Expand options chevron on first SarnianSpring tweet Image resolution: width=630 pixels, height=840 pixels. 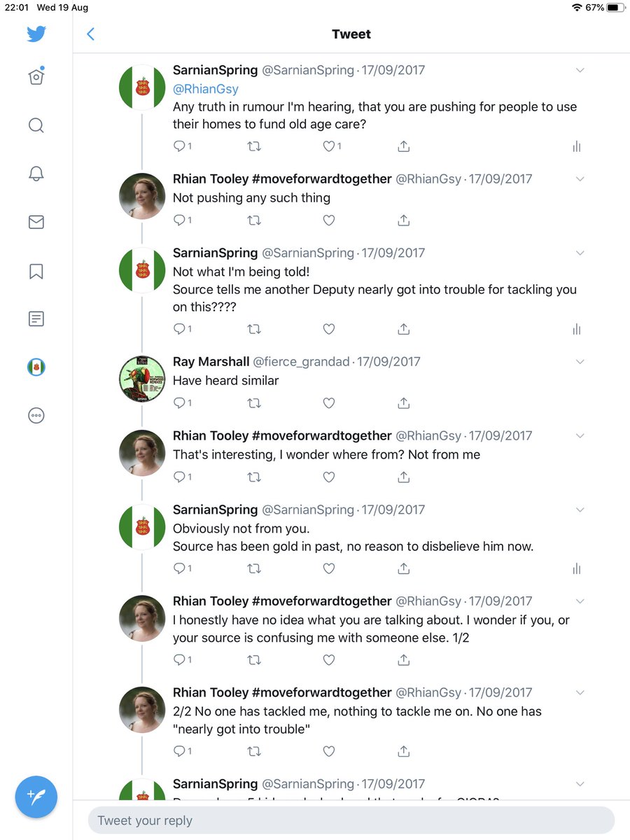580,70
